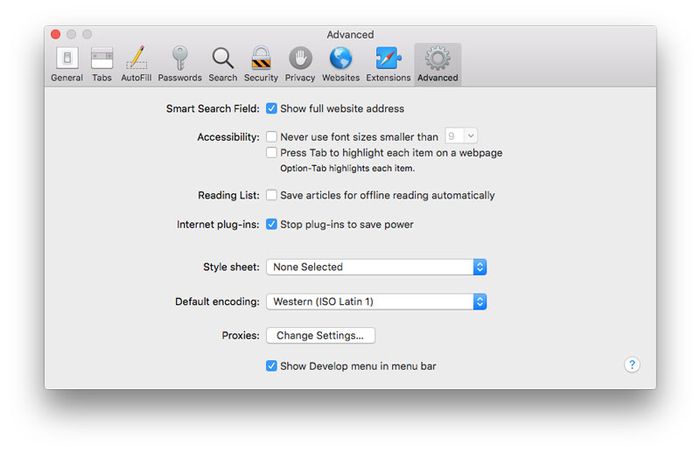Viewport: 700px width, 452px height.
Task: Switch to the Tabs preferences icon
Action: (102, 64)
